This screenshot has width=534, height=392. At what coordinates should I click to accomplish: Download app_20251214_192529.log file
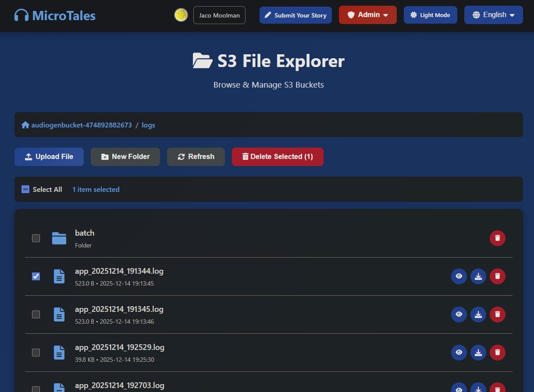[x=478, y=353]
